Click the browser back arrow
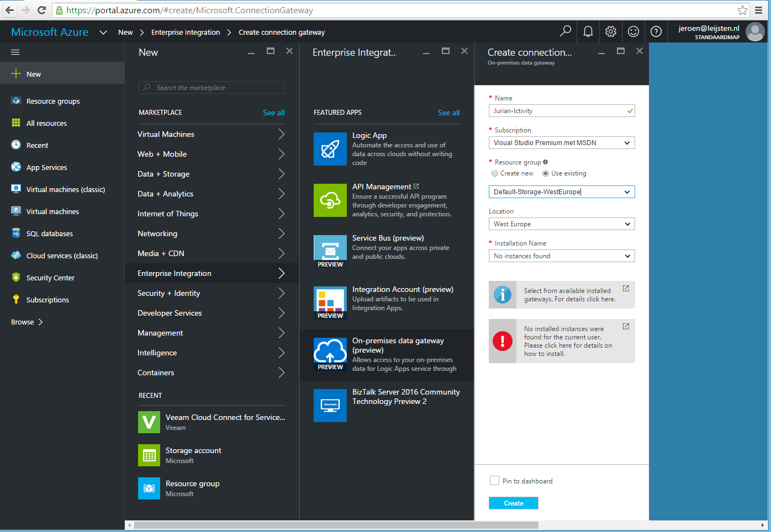Screen dimensions: 771x532 coord(9,10)
